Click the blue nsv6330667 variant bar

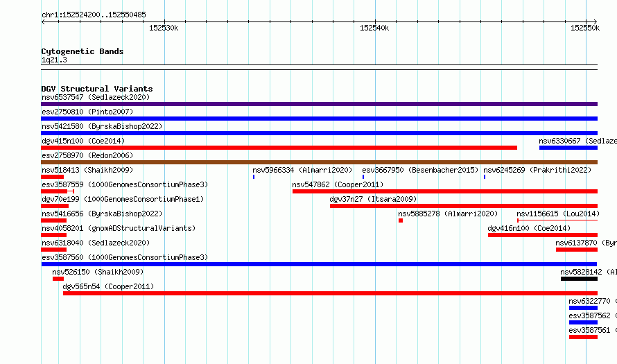[568, 148]
